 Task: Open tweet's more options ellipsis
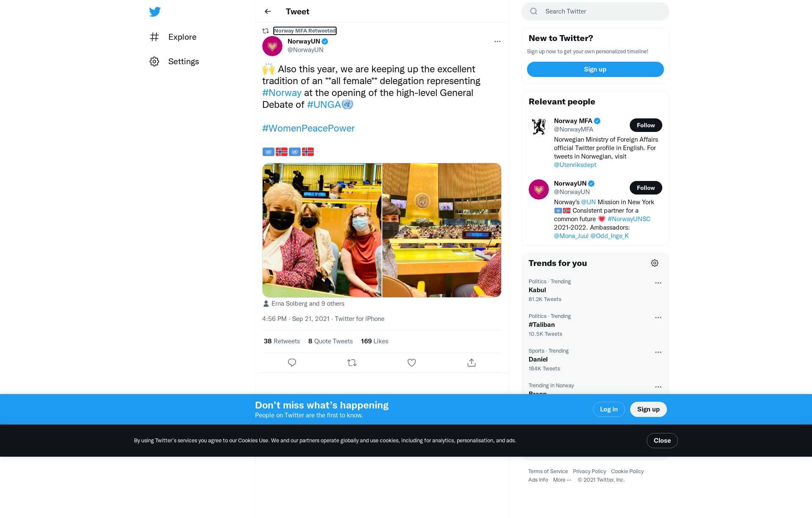pos(497,41)
